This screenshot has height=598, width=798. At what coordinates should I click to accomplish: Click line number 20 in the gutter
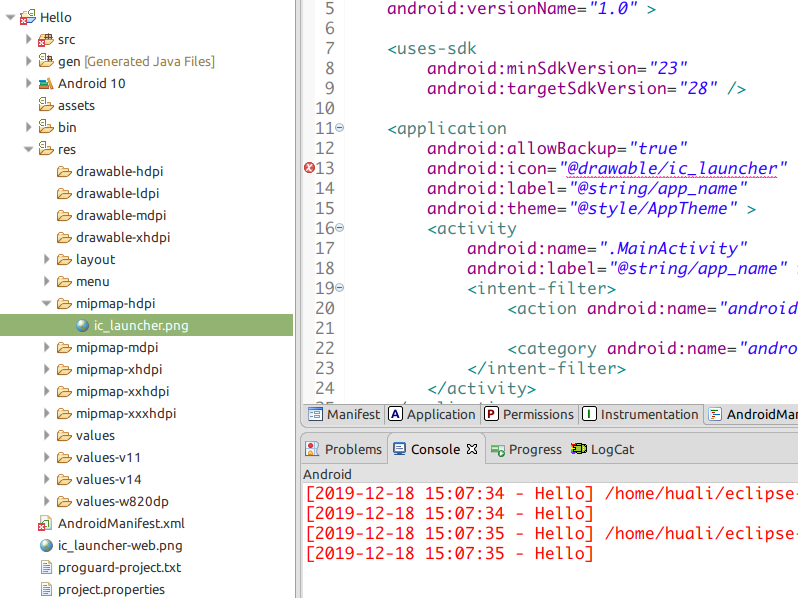point(325,308)
